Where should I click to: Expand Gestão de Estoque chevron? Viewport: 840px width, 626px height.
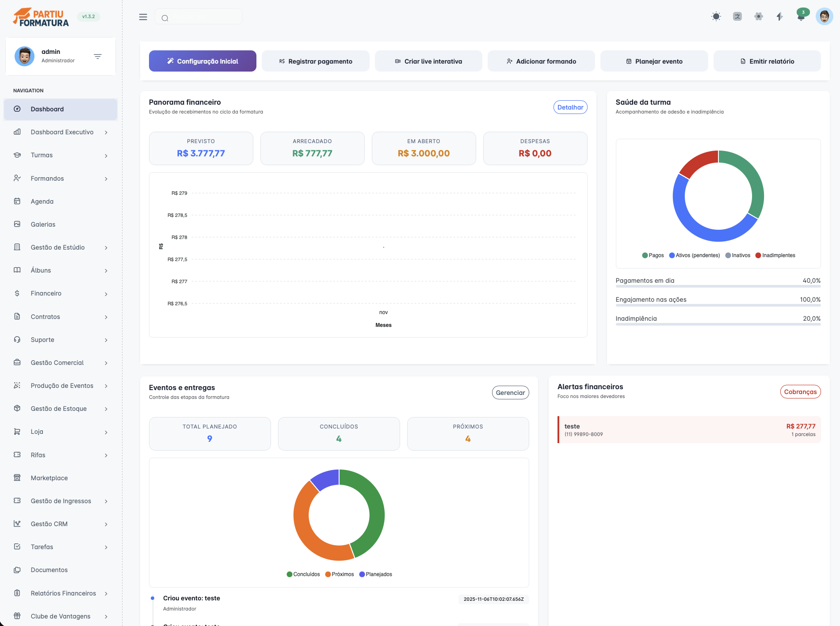click(106, 409)
